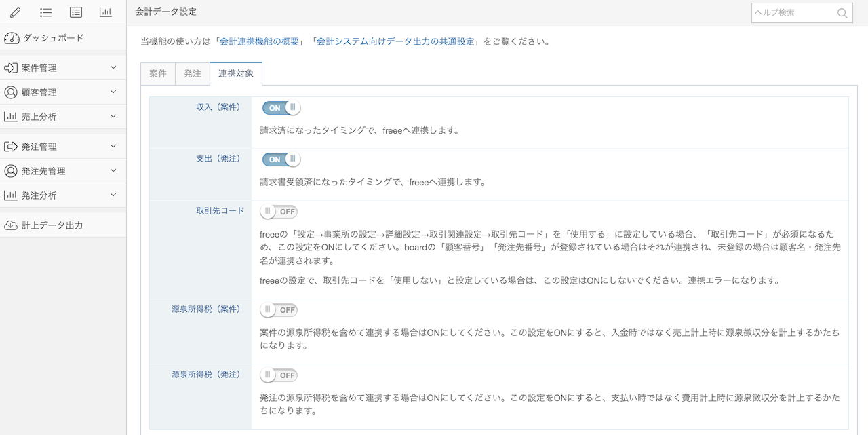Image resolution: width=868 pixels, height=435 pixels.
Task: Turn off the 収入（案件） switch
Action: (x=281, y=107)
